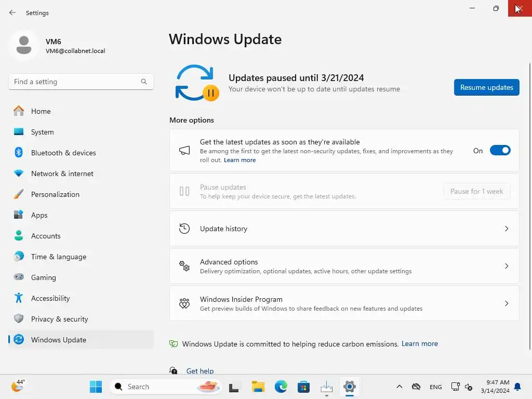Click the Pause for 1 week button
Viewport: 532px width, 399px height.
(477, 191)
